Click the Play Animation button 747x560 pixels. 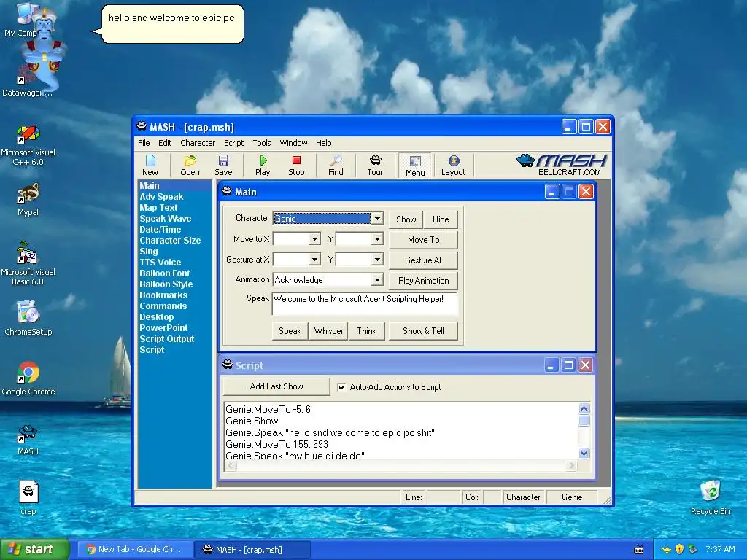pyautogui.click(x=424, y=281)
